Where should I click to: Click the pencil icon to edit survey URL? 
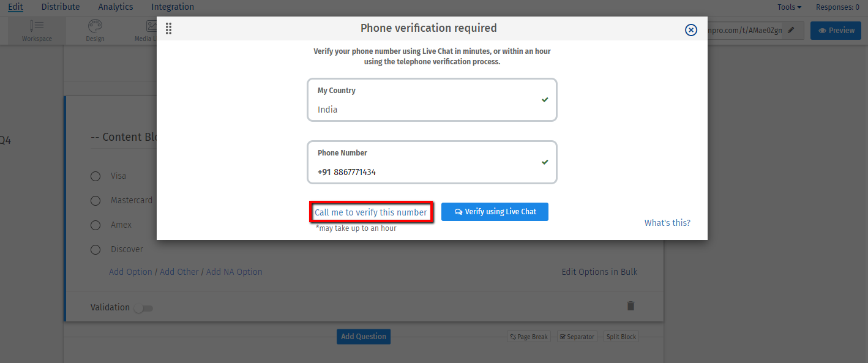(x=791, y=30)
